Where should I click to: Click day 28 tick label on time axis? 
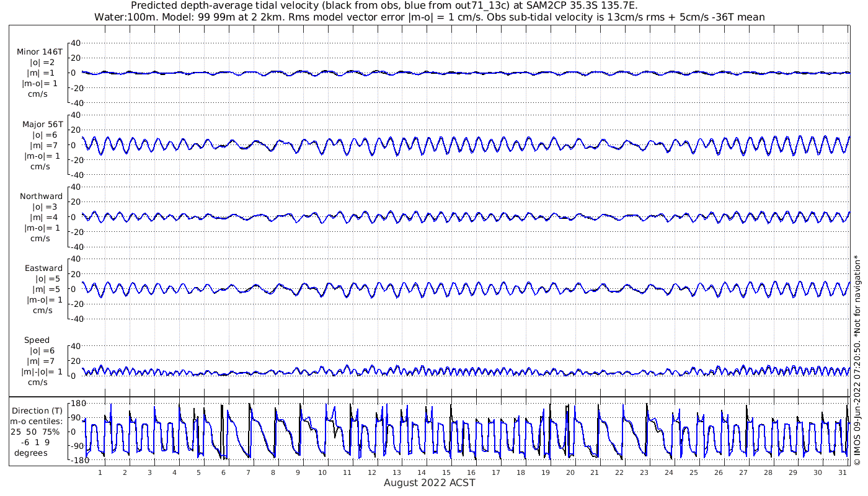click(768, 472)
